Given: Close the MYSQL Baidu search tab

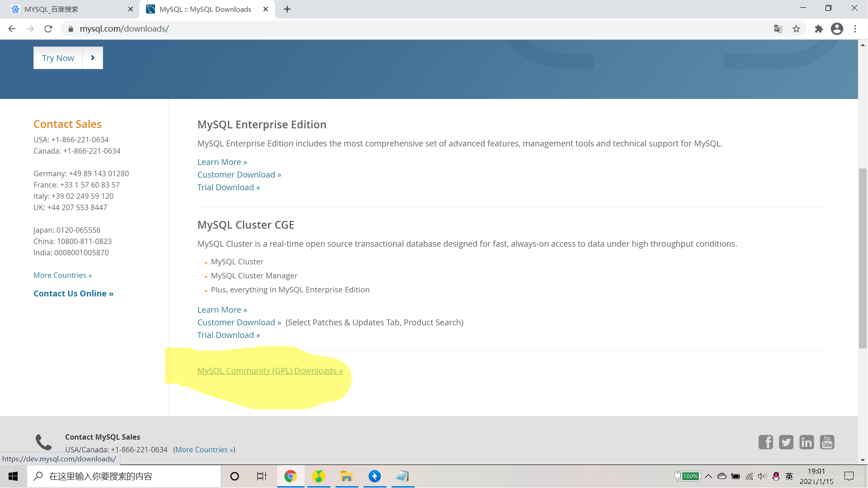Looking at the screenshot, I should tap(131, 9).
